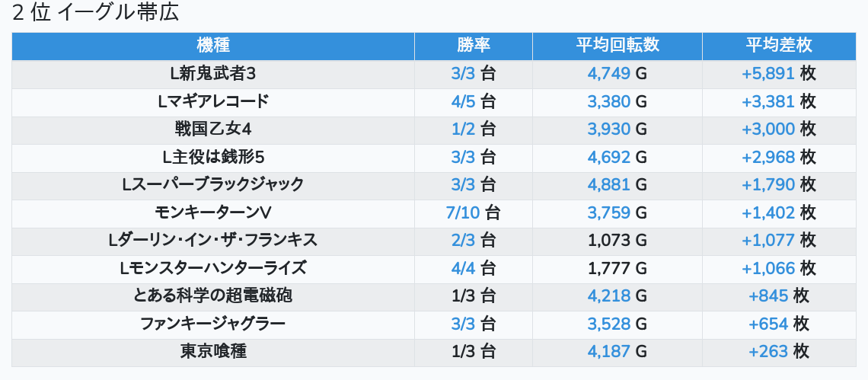Click the 4,881 average spins link
The image size is (868, 380).
[608, 184]
